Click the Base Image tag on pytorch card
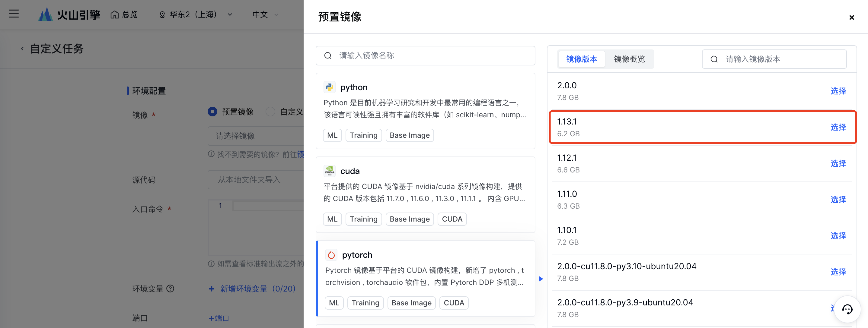The image size is (868, 328). [x=411, y=303]
